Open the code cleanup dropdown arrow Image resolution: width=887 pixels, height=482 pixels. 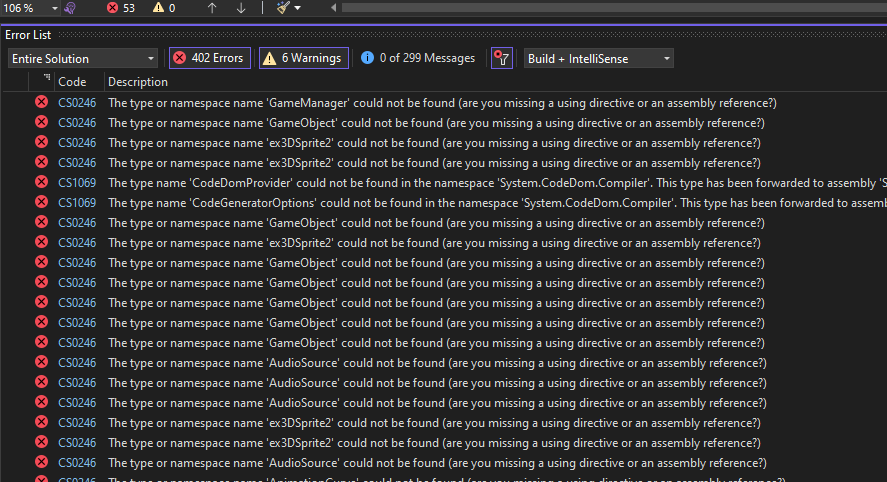pos(298,8)
